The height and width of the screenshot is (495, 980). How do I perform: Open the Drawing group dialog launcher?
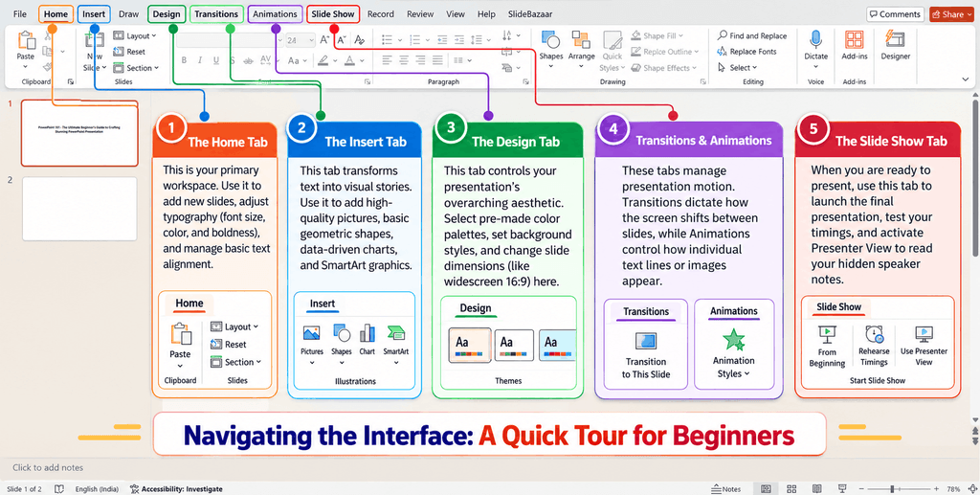click(703, 82)
